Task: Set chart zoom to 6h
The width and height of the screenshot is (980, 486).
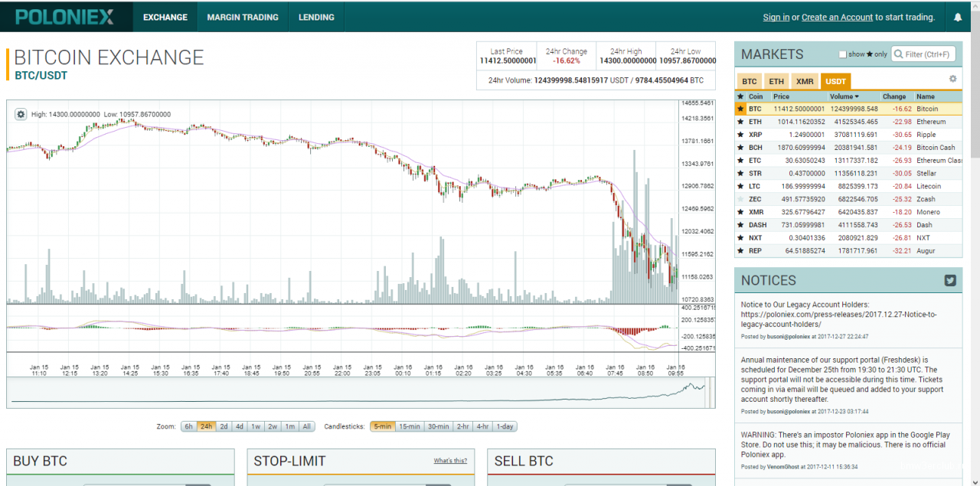Action: click(x=188, y=426)
